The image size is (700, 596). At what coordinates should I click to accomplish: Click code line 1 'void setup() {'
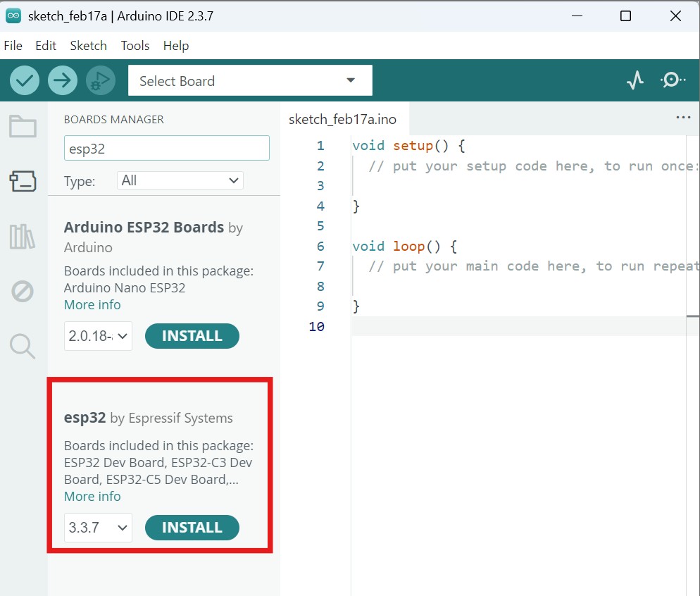(408, 146)
